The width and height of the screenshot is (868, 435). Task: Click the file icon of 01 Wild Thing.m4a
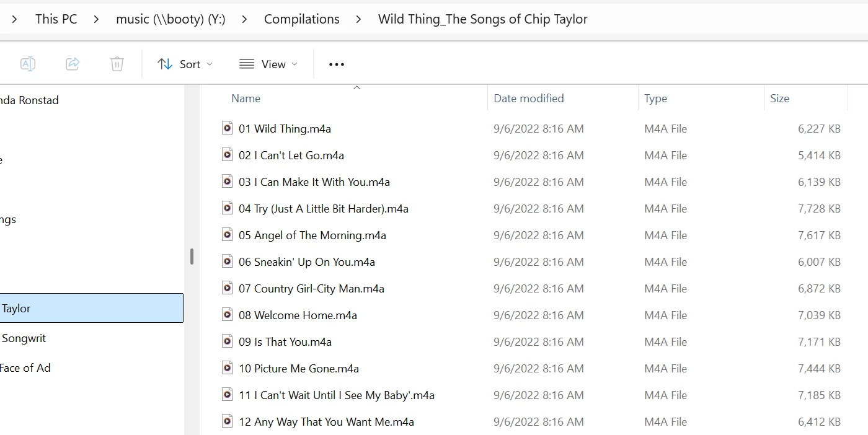pos(228,128)
